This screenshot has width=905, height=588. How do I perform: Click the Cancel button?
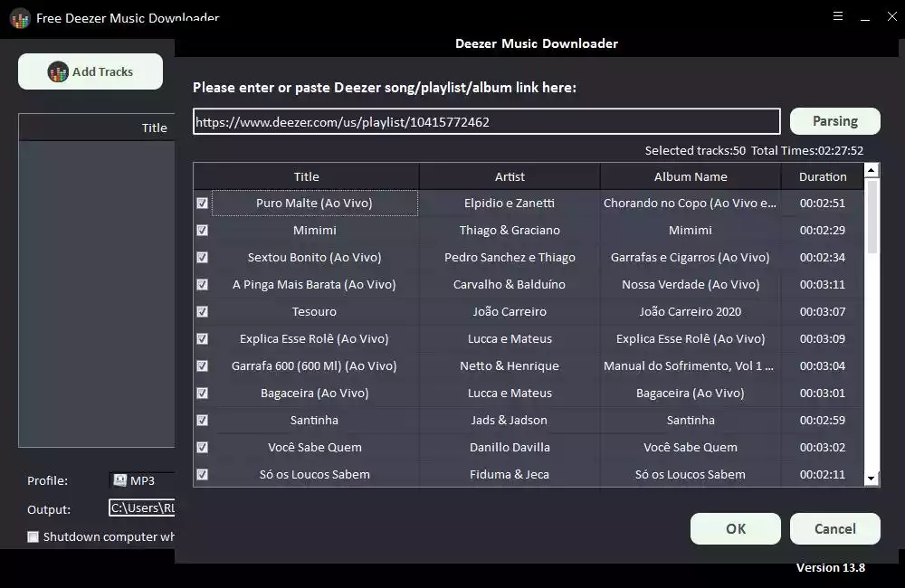point(834,528)
